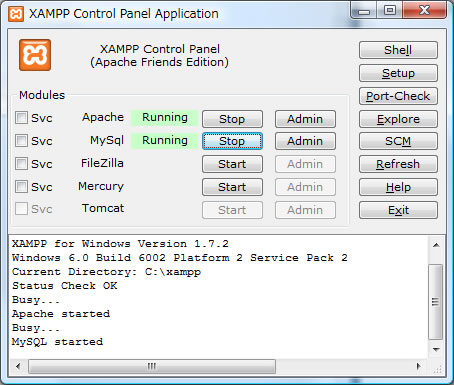The width and height of the screenshot is (454, 385).
Task: Open MySql Admin page
Action: tap(305, 141)
